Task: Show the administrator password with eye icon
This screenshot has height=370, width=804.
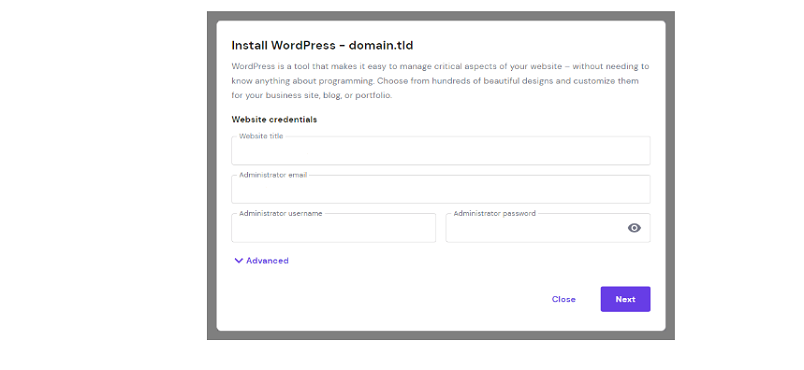Action: [634, 228]
